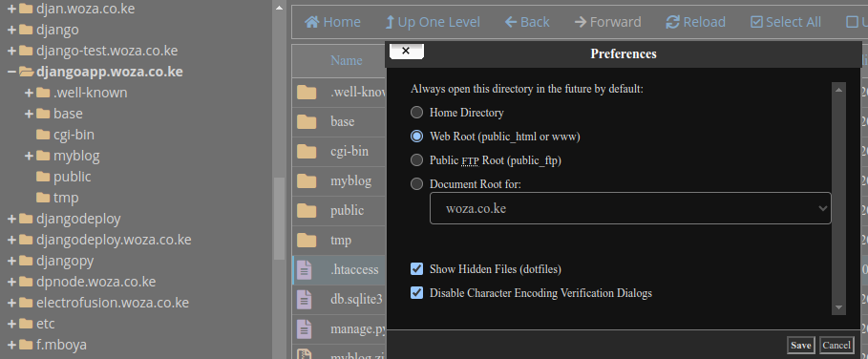Image resolution: width=868 pixels, height=359 pixels.
Task: Expand the myblog tree folder
Action: [29, 156]
